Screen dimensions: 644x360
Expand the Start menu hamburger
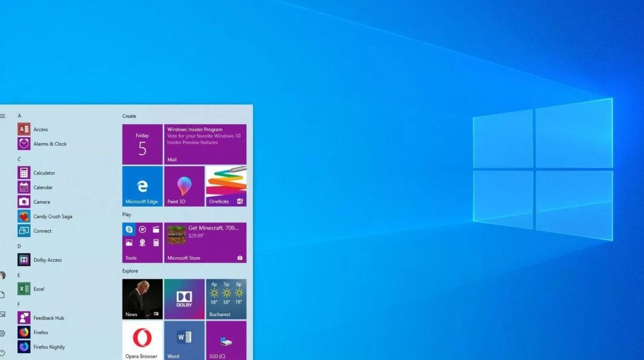tap(2, 116)
